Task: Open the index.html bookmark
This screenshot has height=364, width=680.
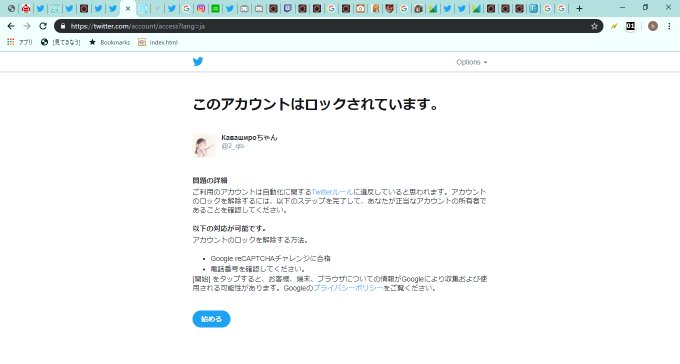Action: tap(158, 42)
